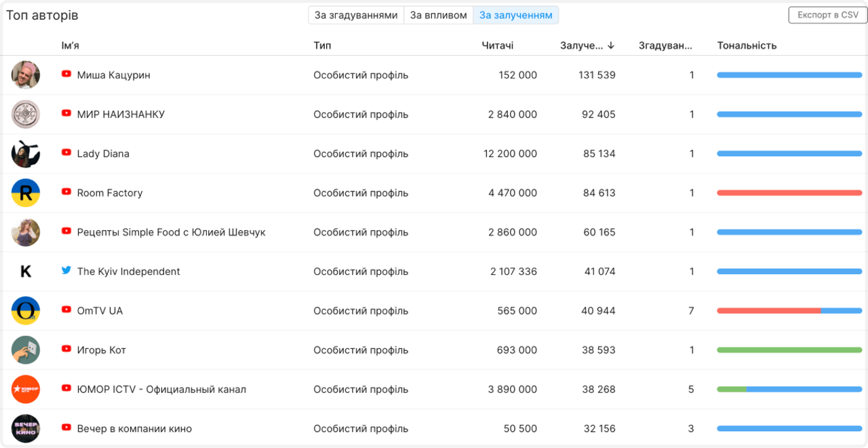The width and height of the screenshot is (868, 448).
Task: Select the За залученням tab
Action: [x=515, y=15]
